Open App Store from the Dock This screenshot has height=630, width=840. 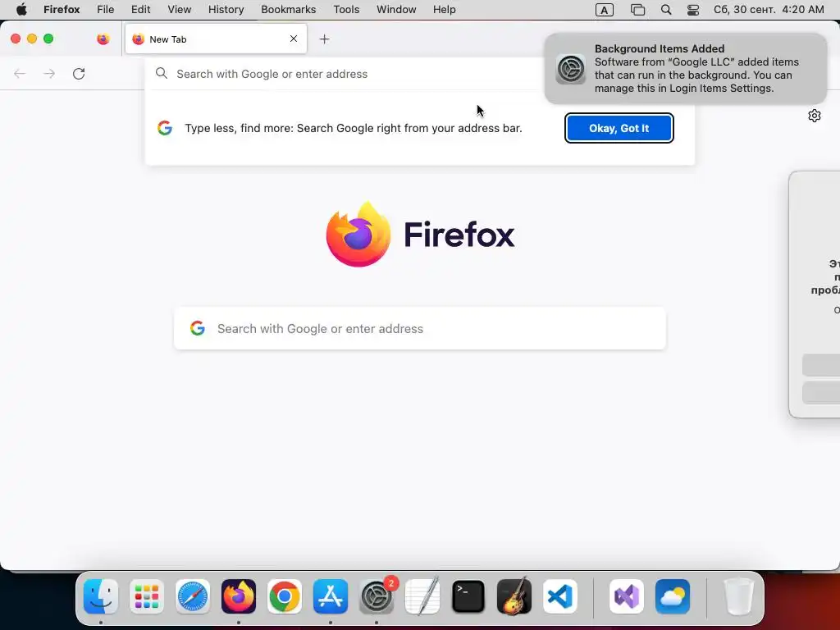pyautogui.click(x=331, y=596)
